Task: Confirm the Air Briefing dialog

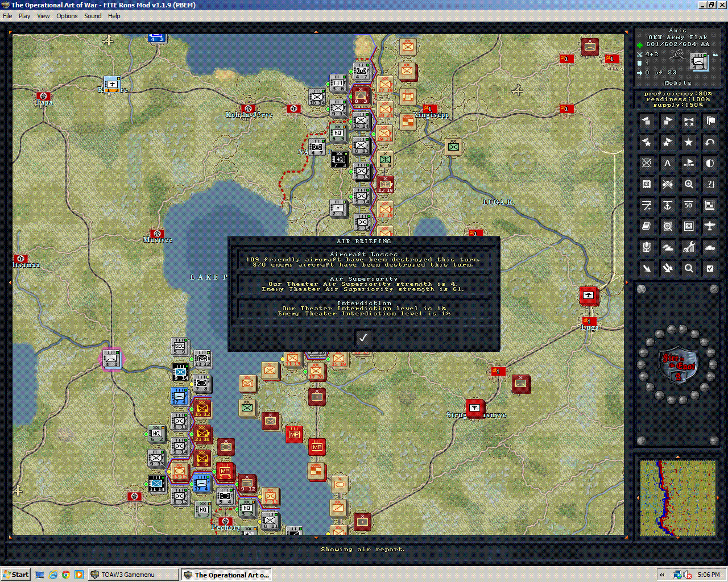Action: click(363, 338)
